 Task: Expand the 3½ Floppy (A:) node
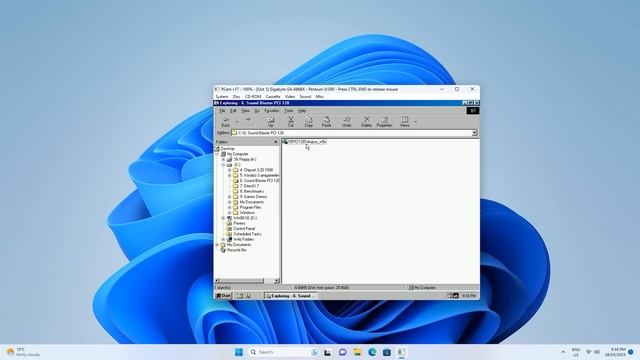coord(223,160)
